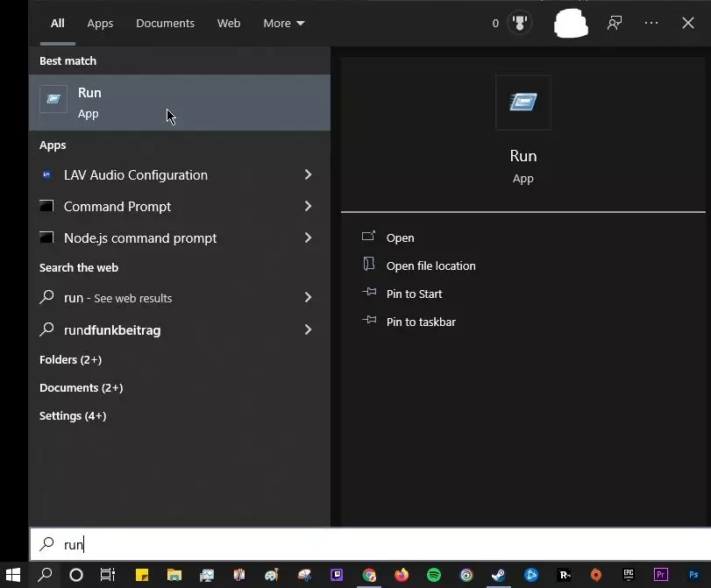711x588 pixels.
Task: Click the large Run icon in preview pane
Action: click(x=523, y=103)
